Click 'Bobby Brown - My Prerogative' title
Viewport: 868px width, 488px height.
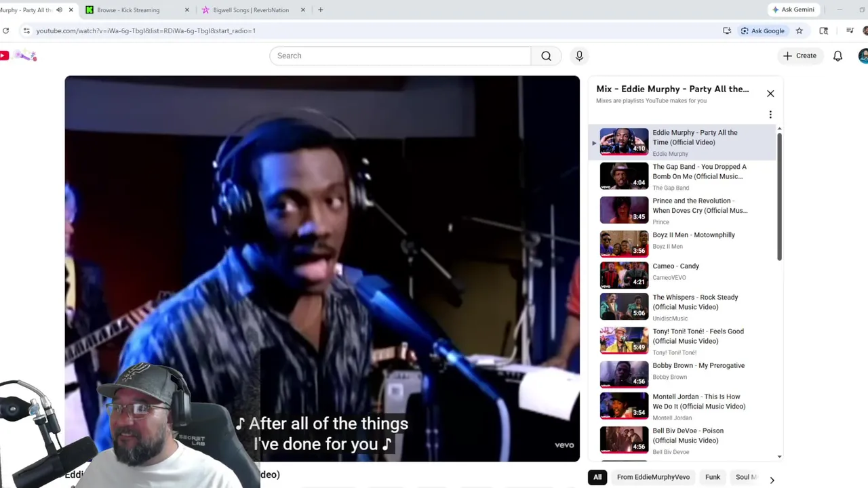pyautogui.click(x=698, y=365)
